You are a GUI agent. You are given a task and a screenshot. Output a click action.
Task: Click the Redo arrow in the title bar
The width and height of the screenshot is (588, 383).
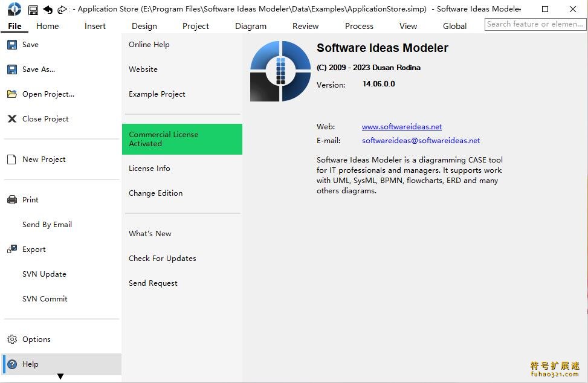point(62,9)
